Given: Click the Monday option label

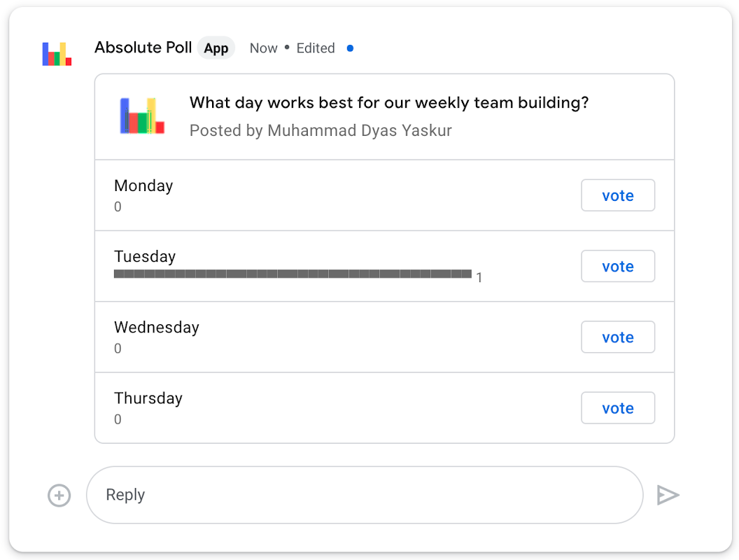Looking at the screenshot, I should coord(143,185).
